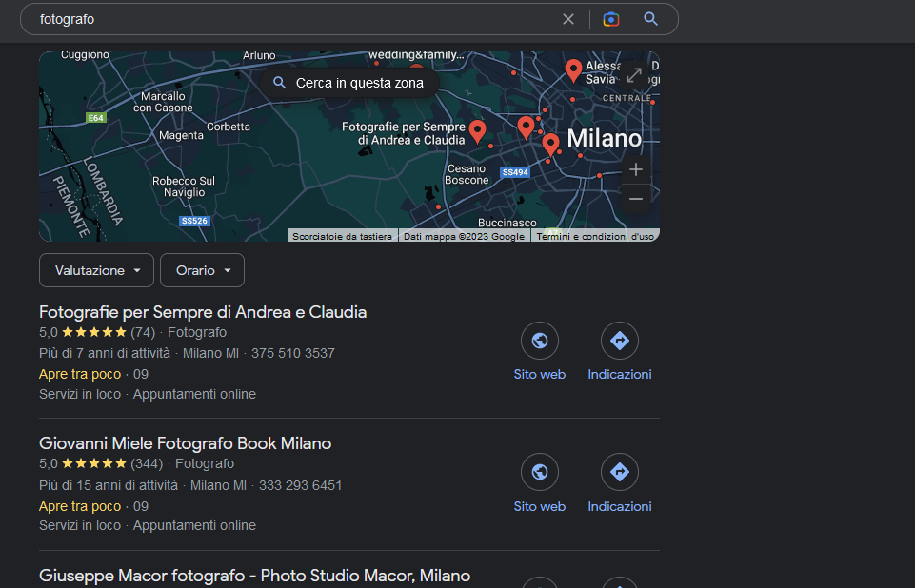Click the Fotografie per Sempre map pin
915x588 pixels.
477,131
